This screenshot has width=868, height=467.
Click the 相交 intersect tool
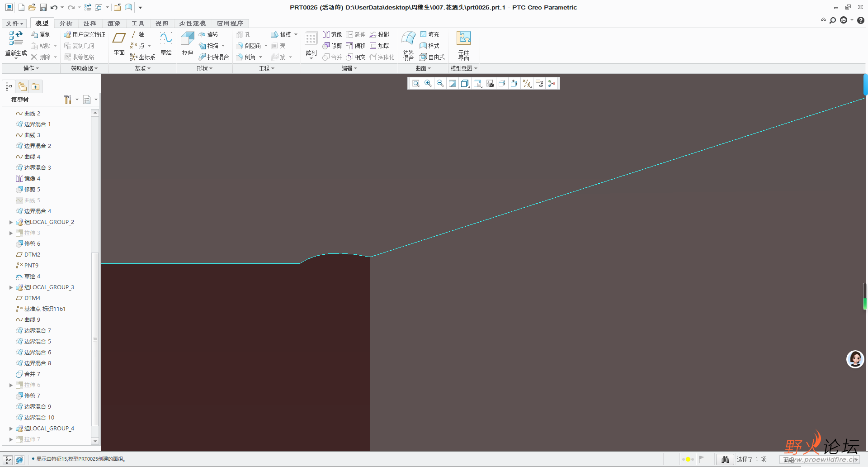tap(356, 57)
